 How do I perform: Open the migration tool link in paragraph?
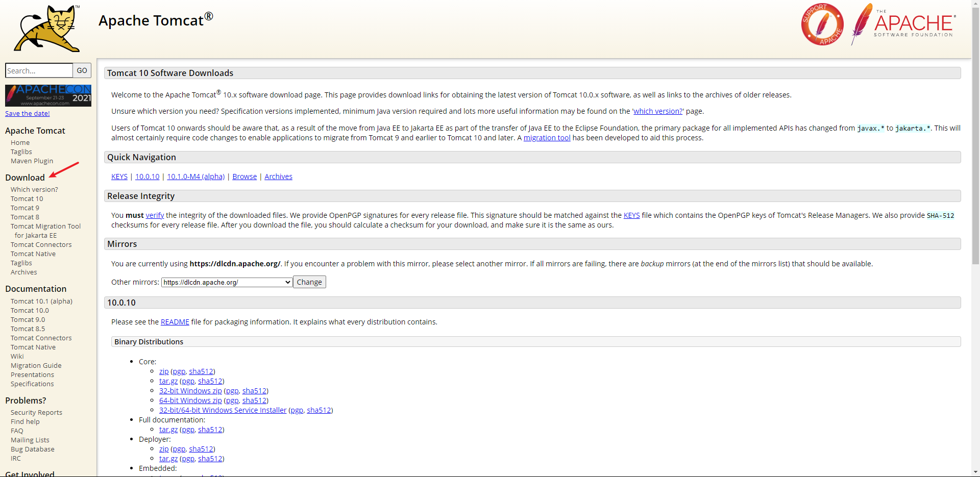tap(547, 138)
